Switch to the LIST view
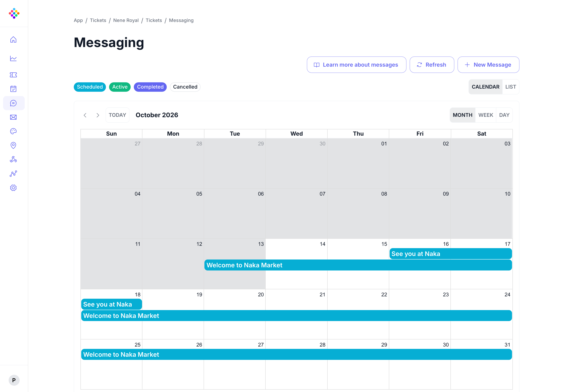Screen dimensions: 565x392 [511, 87]
